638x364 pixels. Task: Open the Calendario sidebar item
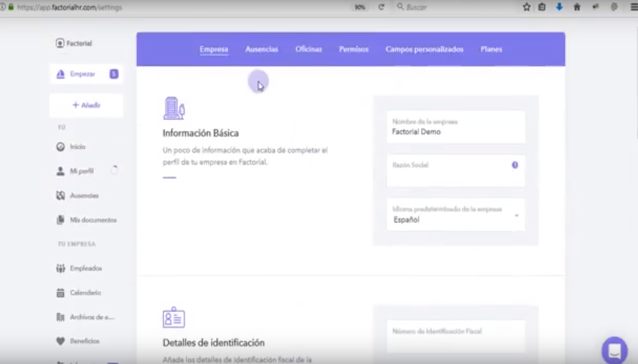(x=85, y=293)
